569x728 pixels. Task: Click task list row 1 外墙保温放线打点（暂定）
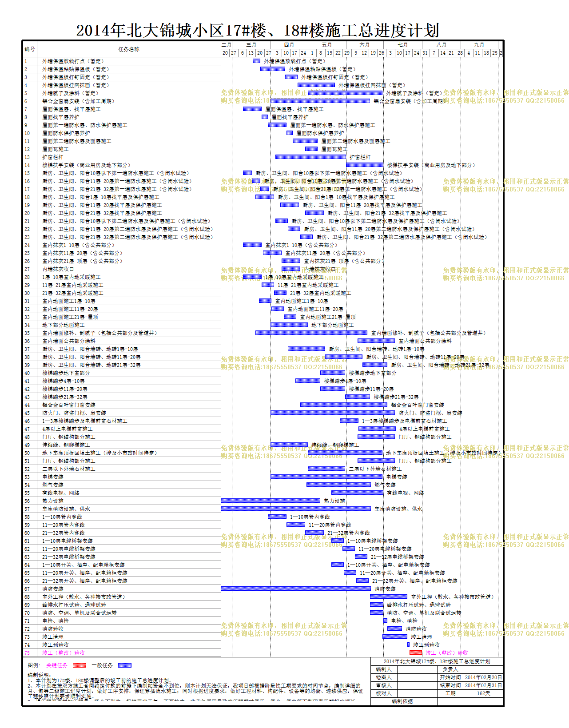click(122, 61)
